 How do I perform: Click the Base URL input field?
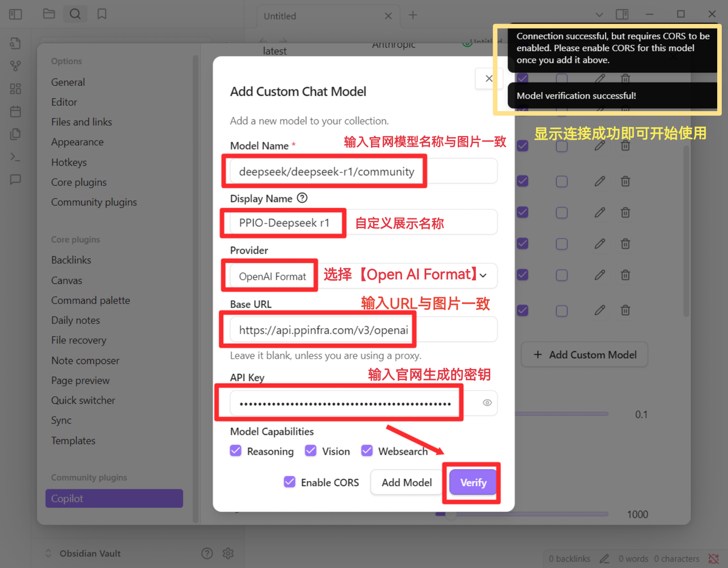(x=363, y=330)
